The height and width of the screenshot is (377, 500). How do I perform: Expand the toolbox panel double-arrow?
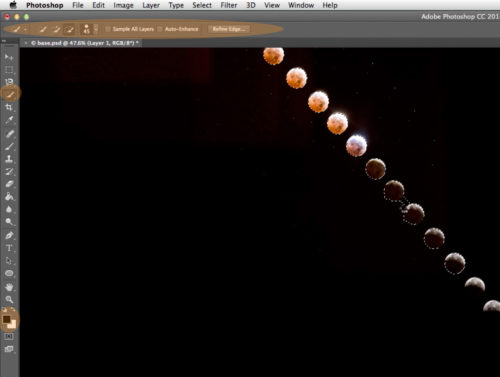coord(4,41)
